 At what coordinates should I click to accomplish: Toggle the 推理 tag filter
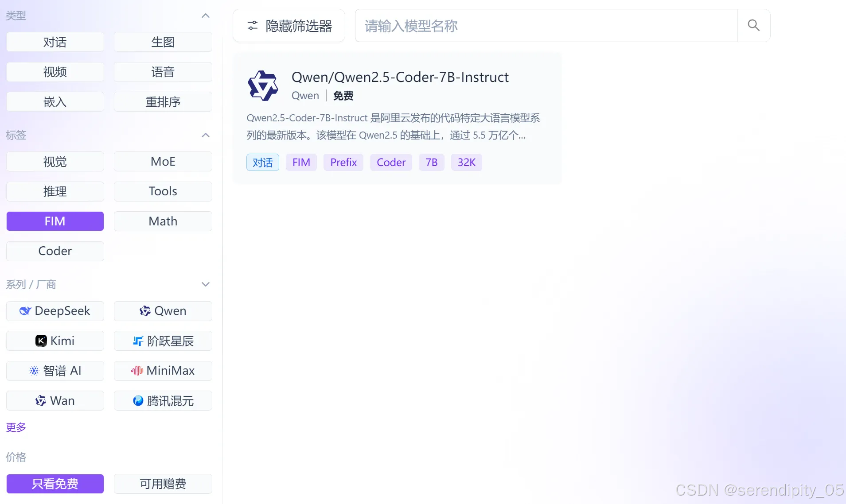55,191
